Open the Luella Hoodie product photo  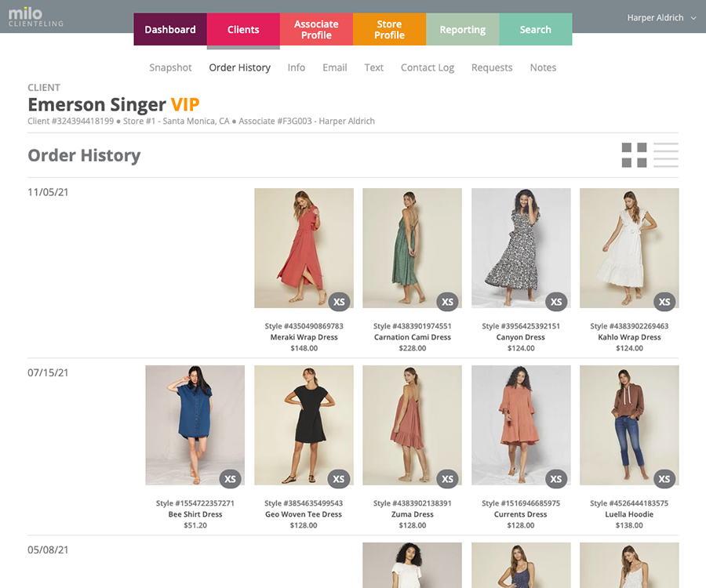coord(629,425)
